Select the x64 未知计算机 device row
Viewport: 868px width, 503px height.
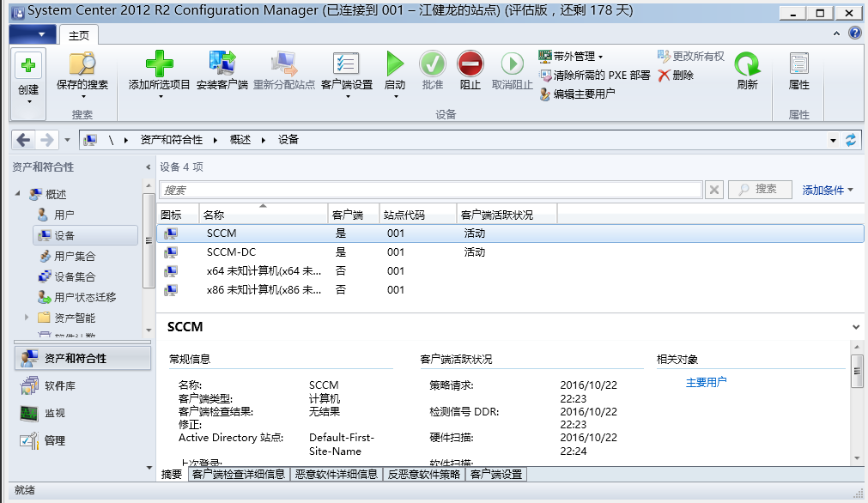(510, 271)
